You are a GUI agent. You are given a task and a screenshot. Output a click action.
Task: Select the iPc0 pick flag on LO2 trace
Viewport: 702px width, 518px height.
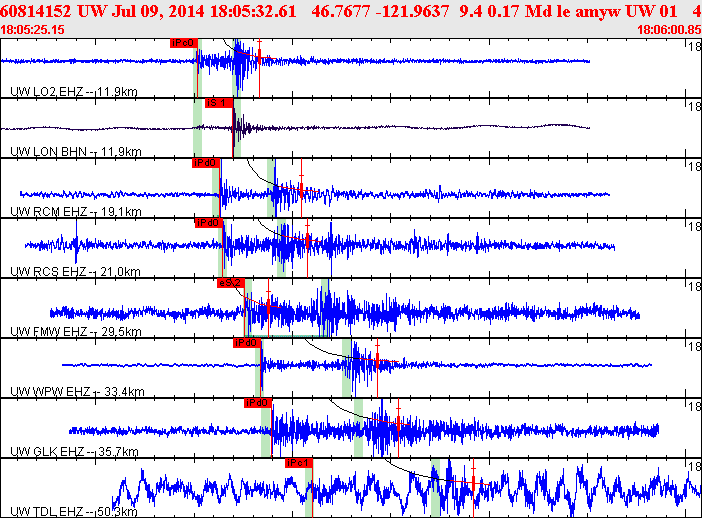click(184, 43)
